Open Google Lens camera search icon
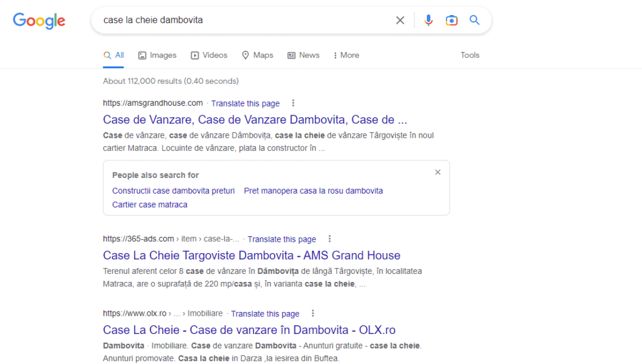642x364 pixels. tap(451, 20)
